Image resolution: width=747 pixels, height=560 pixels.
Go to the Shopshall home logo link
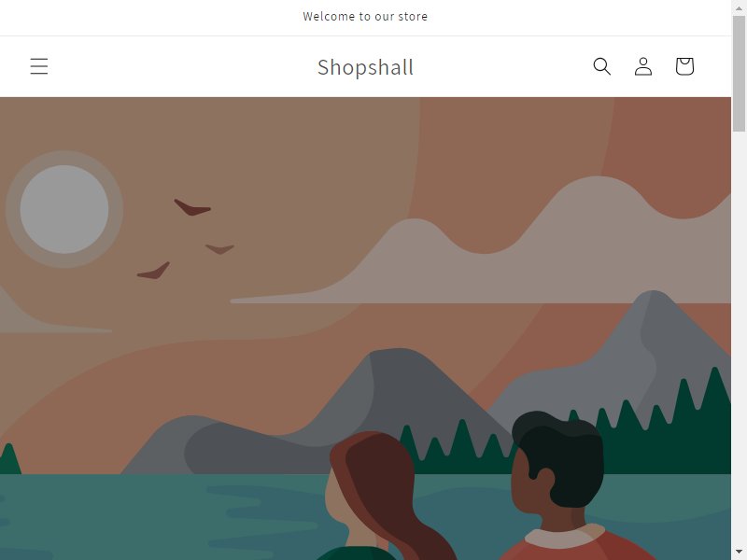[x=365, y=67]
